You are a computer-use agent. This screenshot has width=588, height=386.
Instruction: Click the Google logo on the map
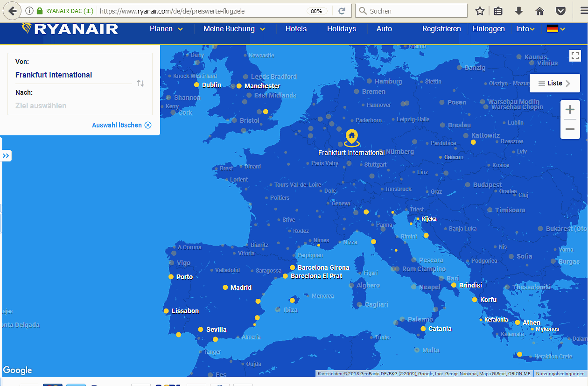click(x=18, y=371)
